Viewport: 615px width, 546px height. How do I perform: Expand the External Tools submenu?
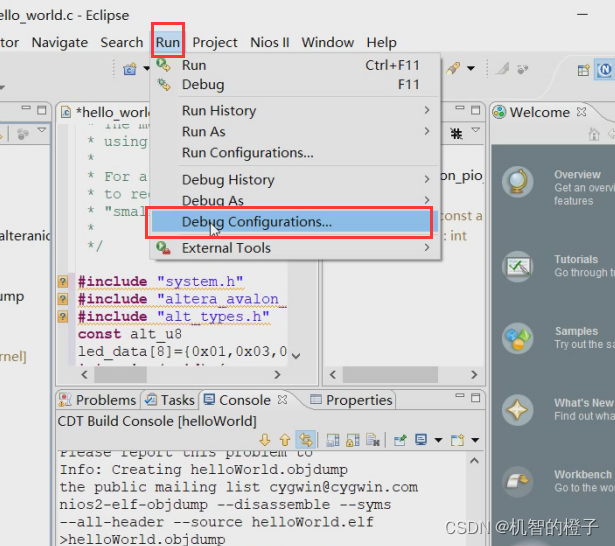tap(295, 248)
